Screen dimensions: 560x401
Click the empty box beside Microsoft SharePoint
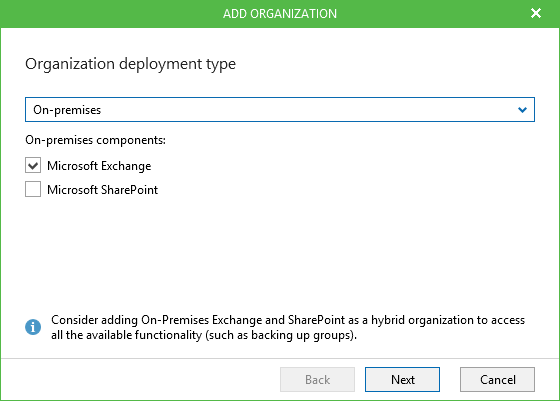click(x=33, y=189)
